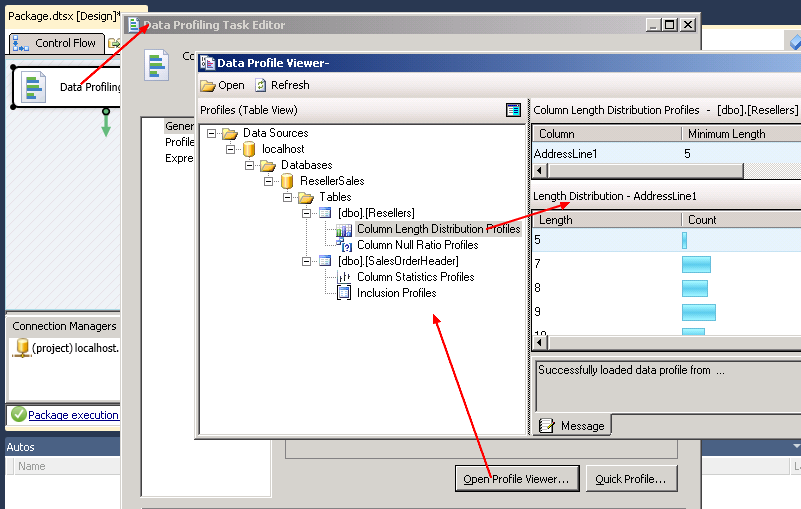Select the Column Length Distribution Profiles node
The height and width of the screenshot is (509, 801).
click(x=437, y=229)
